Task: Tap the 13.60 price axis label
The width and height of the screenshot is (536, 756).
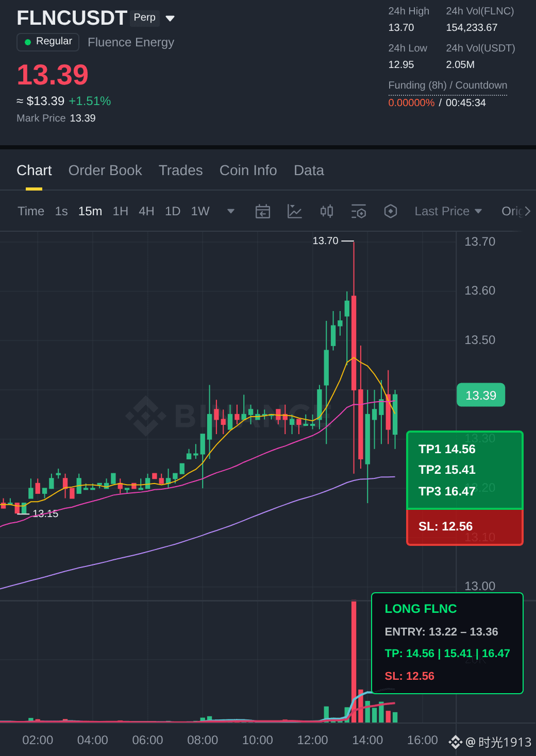Action: [480, 290]
